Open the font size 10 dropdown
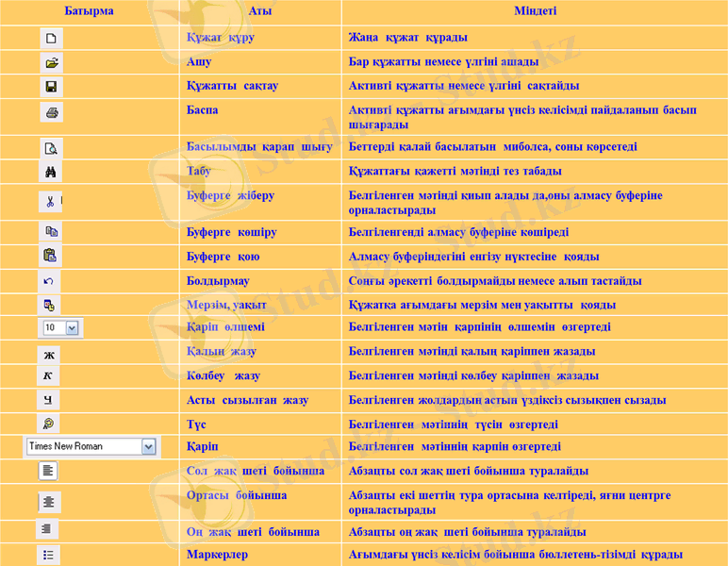The height and width of the screenshot is (566, 728). (73, 327)
